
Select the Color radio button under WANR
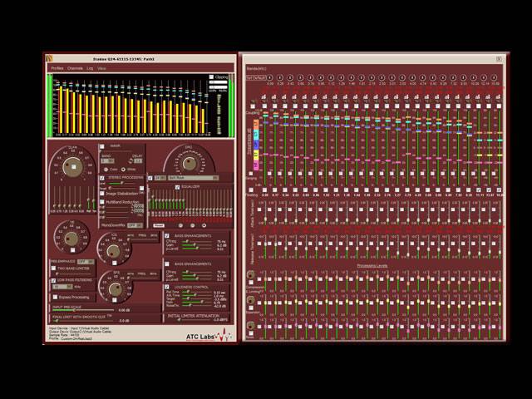[x=106, y=169]
